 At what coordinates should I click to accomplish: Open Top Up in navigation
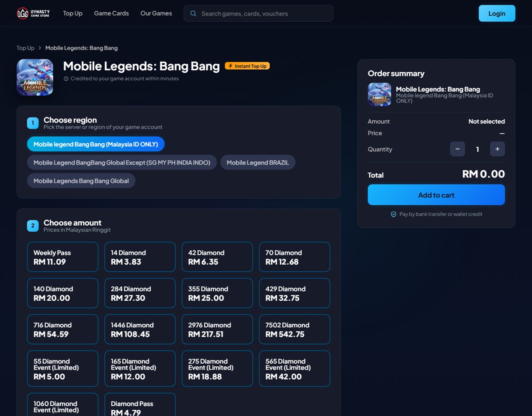pyautogui.click(x=73, y=13)
